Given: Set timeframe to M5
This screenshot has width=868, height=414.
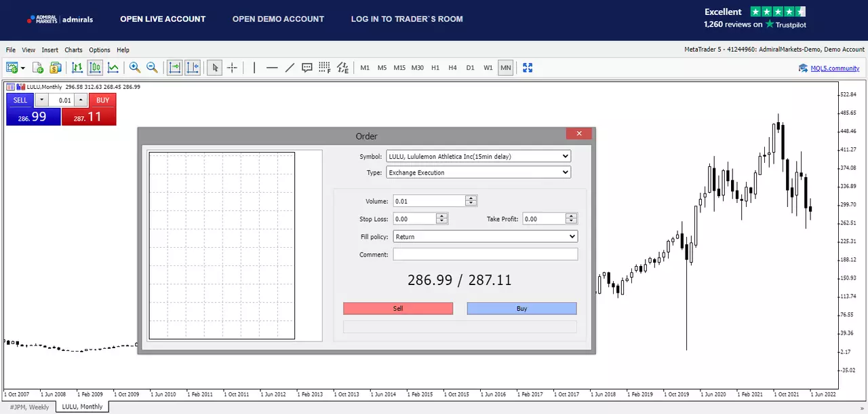Looking at the screenshot, I should 382,68.
